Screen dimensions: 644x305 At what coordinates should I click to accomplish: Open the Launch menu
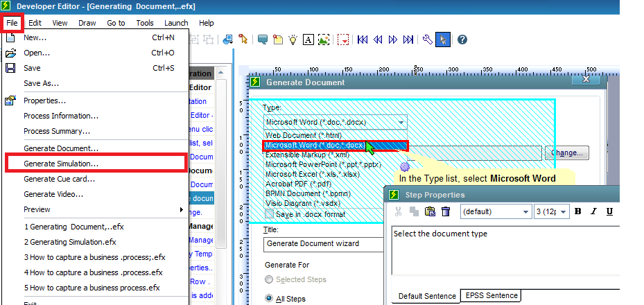176,23
